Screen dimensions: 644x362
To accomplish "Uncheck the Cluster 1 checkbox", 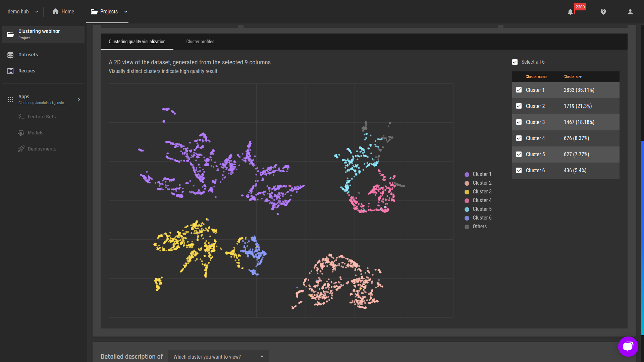I will click(519, 90).
